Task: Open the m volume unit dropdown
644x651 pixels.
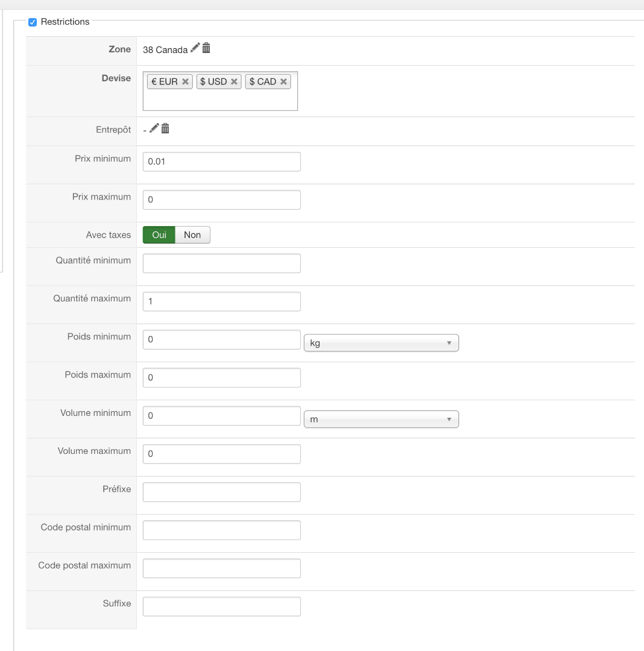Action: (x=381, y=419)
